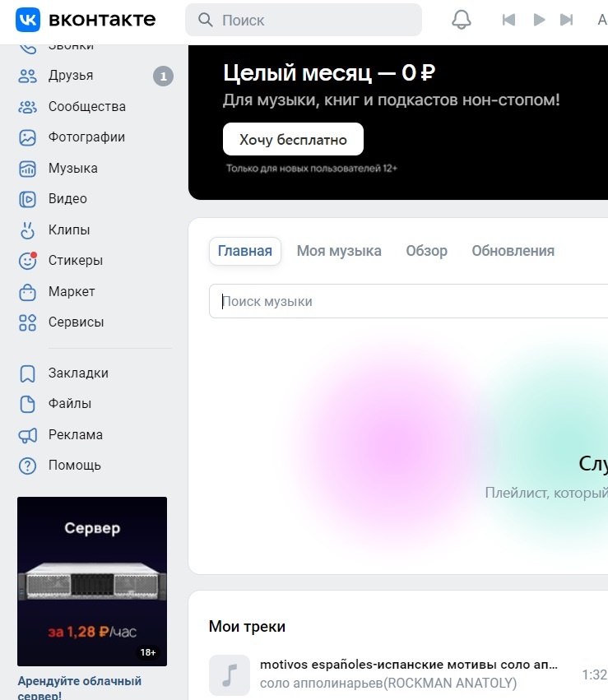The height and width of the screenshot is (700, 608).
Task: Go to Закладки section label
Action: 78,373
